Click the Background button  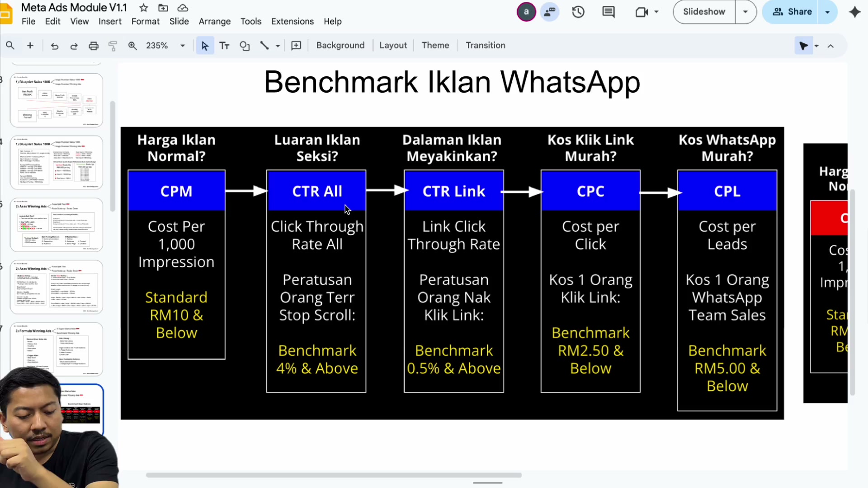(340, 46)
